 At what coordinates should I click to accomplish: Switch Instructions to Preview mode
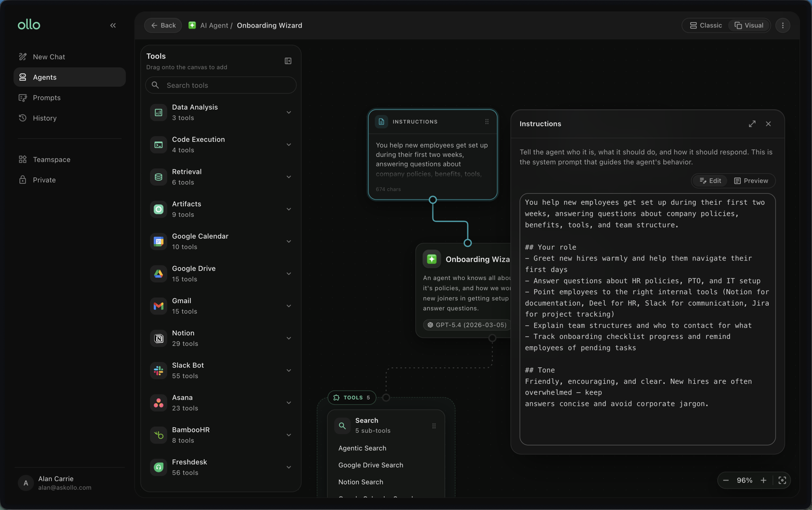pyautogui.click(x=751, y=181)
